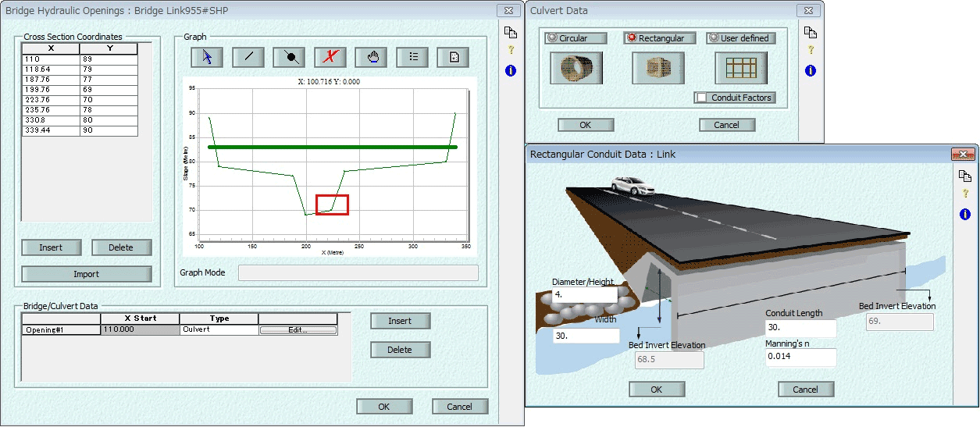
Task: Click Y value 89 in first row
Action: tap(109, 59)
